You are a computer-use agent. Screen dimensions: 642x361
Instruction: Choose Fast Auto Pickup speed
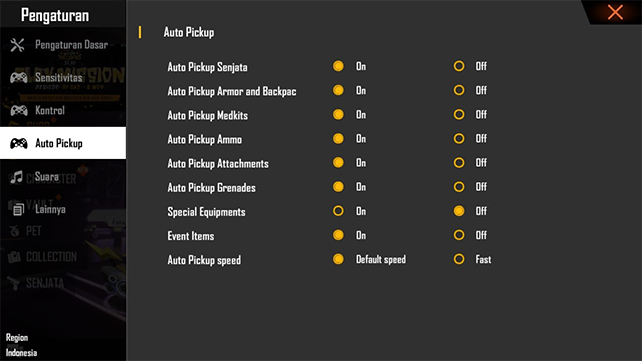pos(459,259)
